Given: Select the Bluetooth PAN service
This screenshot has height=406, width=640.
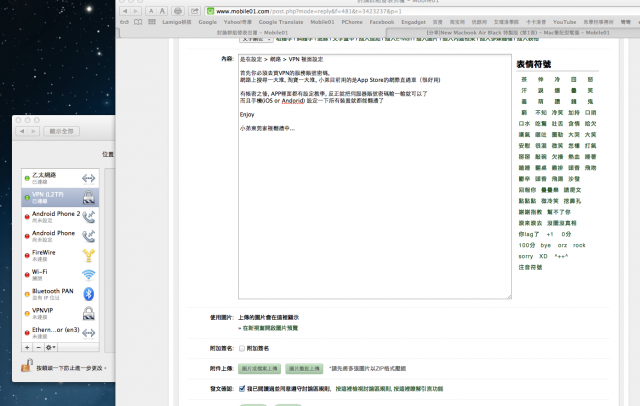Looking at the screenshot, I should (x=60, y=294).
